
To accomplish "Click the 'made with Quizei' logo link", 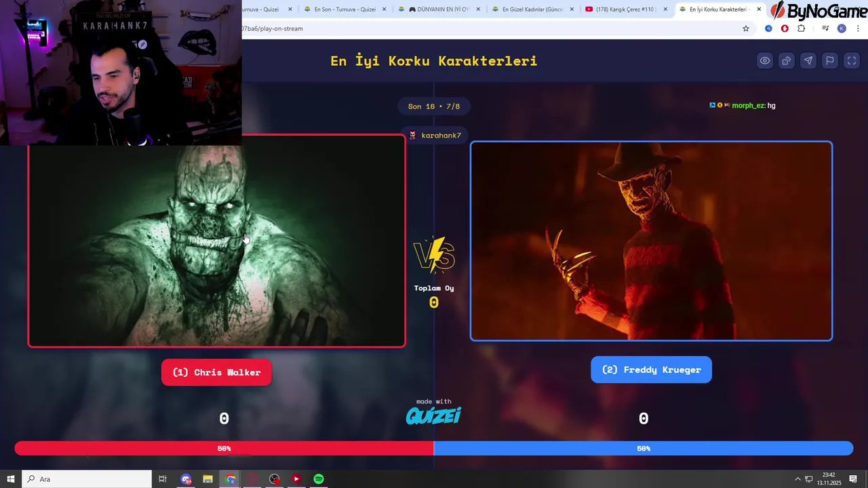I will pyautogui.click(x=433, y=411).
